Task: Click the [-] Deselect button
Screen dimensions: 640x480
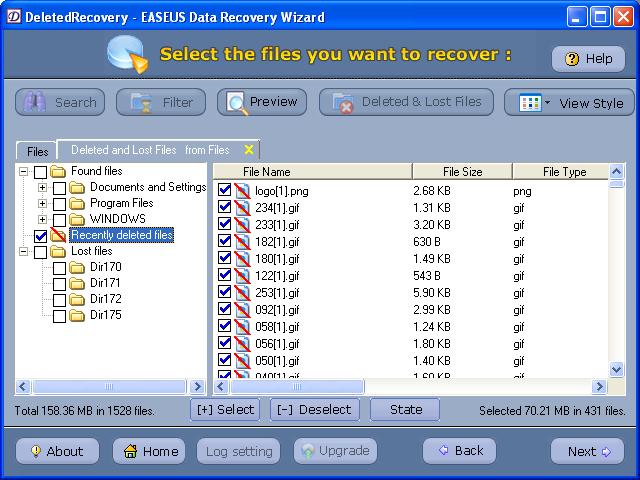Action: point(314,409)
